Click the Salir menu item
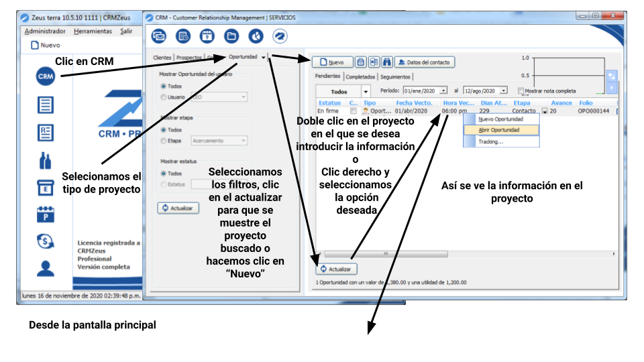 pos(126,32)
